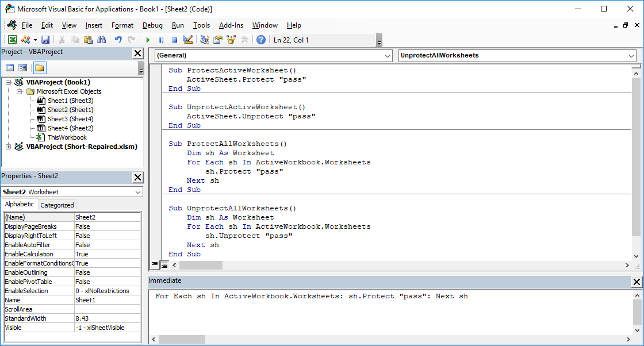The width and height of the screenshot is (644, 346).
Task: Switch to the Categorized properties tab
Action: [x=57, y=205]
